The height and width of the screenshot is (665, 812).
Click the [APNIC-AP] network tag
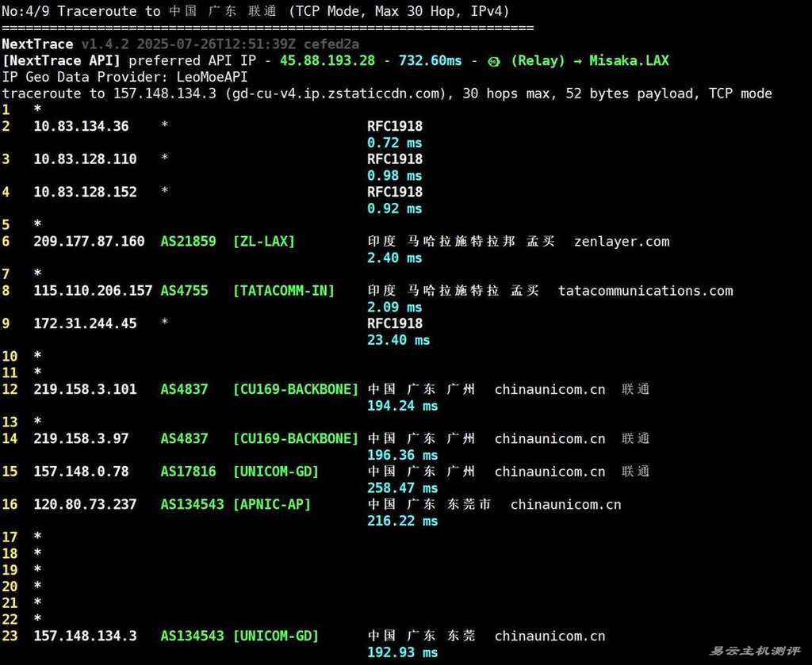271,505
